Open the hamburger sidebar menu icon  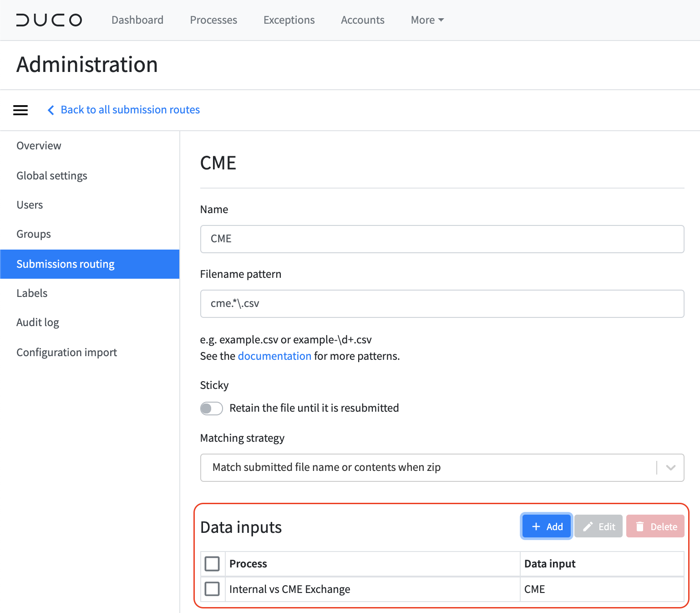coord(20,110)
